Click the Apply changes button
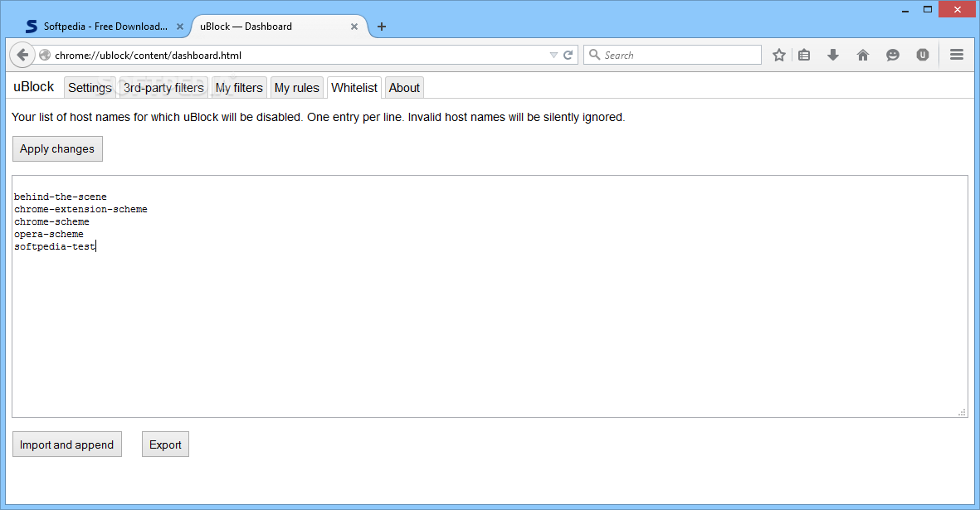This screenshot has width=980, height=510. pos(57,148)
